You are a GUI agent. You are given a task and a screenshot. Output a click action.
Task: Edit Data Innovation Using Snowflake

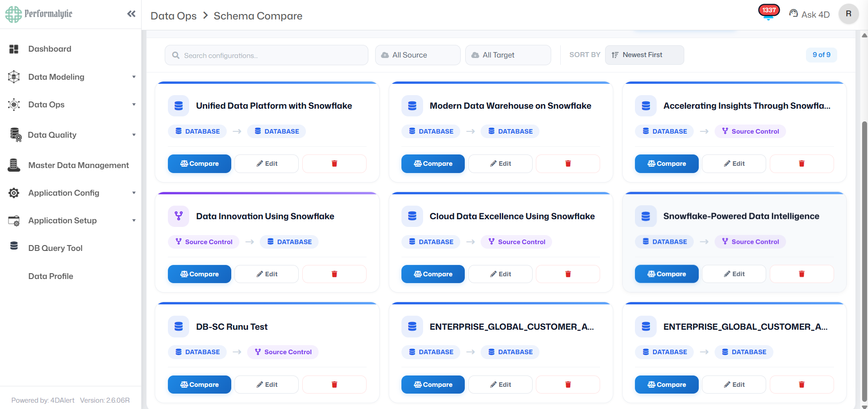coord(267,274)
